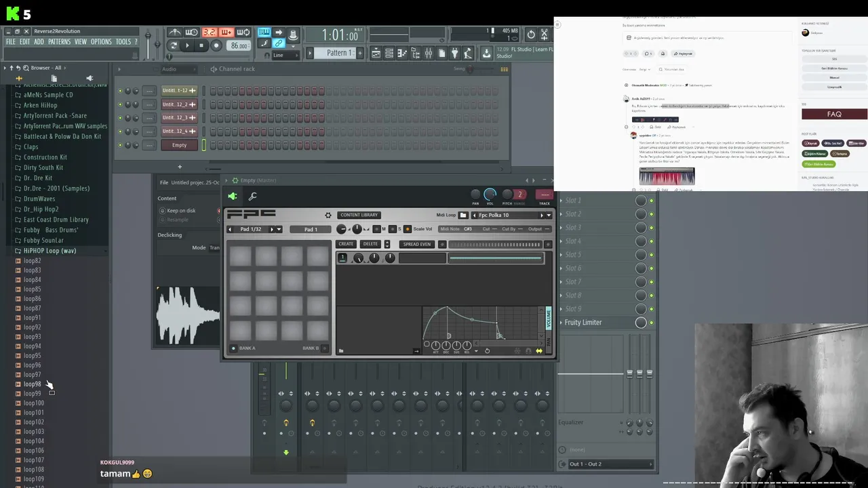
Task: Expand the East Coast Drum Library folder
Action: pyautogui.click(x=56, y=220)
